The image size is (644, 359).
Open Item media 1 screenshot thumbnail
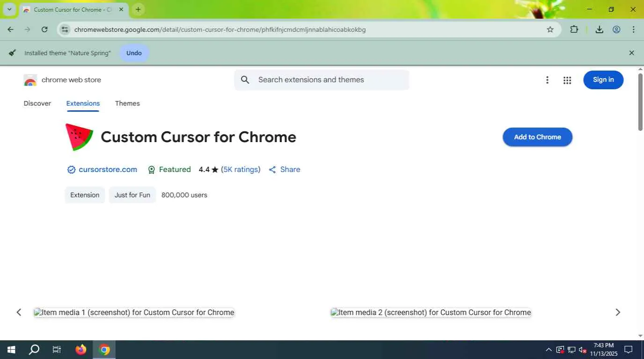point(134,312)
